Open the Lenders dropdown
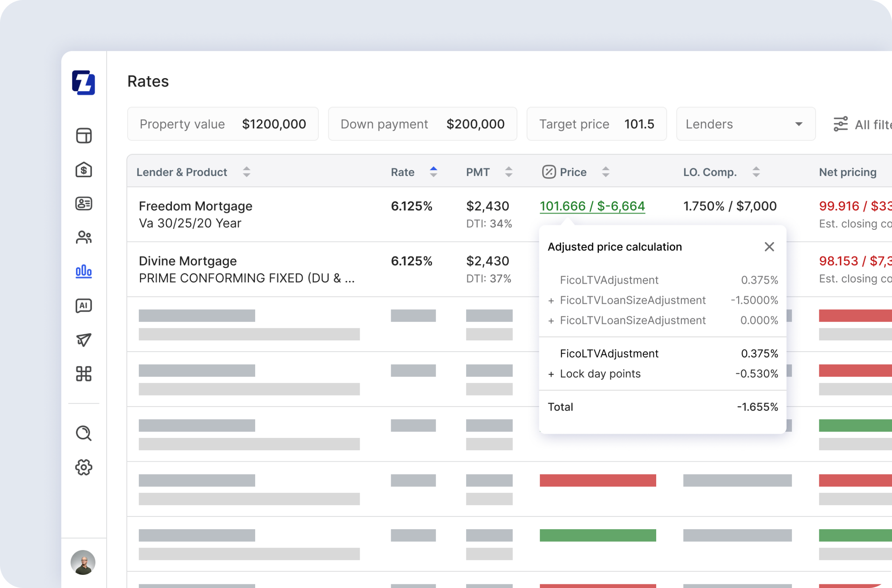This screenshot has width=892, height=588. tap(745, 124)
